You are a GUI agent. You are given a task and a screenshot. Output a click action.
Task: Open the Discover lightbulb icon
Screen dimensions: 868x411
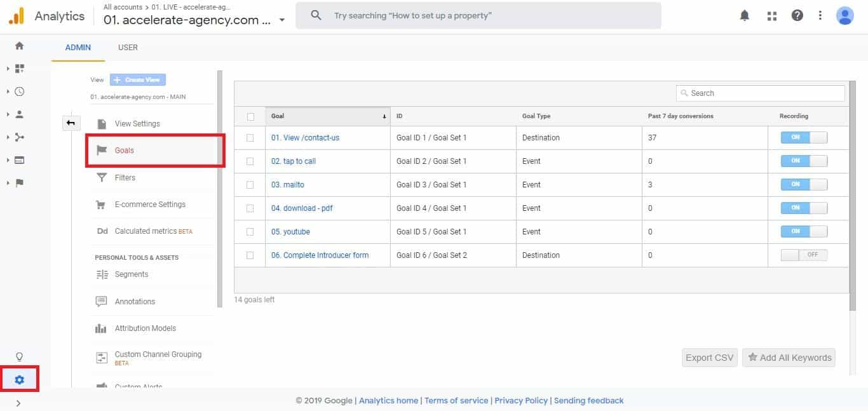click(x=19, y=356)
